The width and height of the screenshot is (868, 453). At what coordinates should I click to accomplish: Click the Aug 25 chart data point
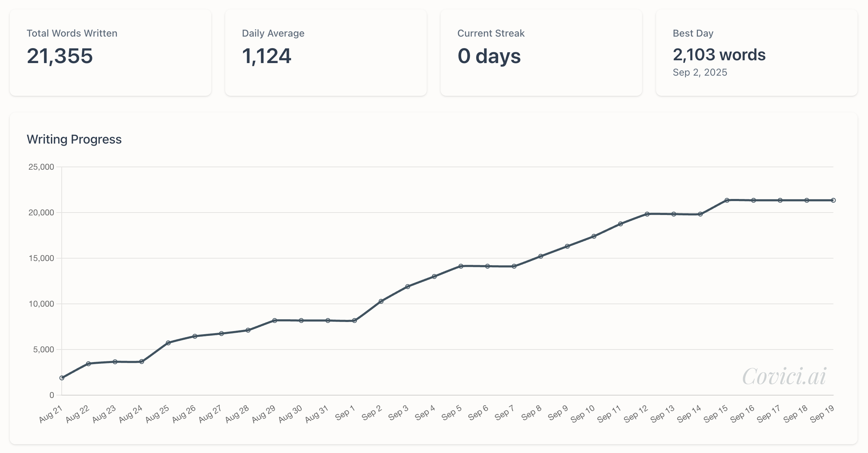pyautogui.click(x=168, y=343)
